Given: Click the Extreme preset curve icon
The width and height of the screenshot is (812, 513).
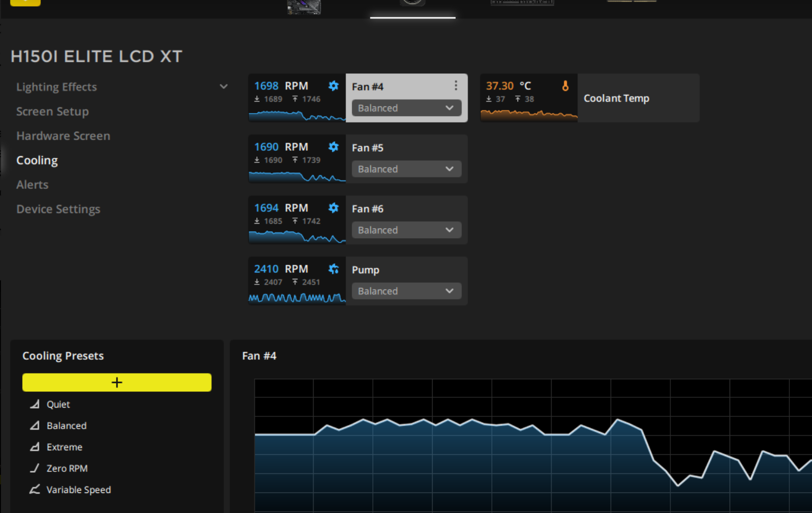Looking at the screenshot, I should 35,447.
